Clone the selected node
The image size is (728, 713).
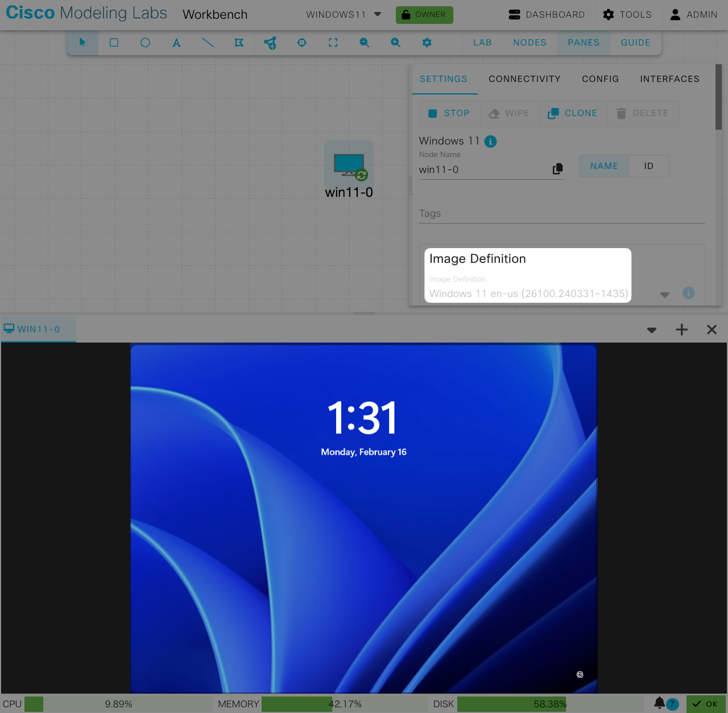point(573,113)
